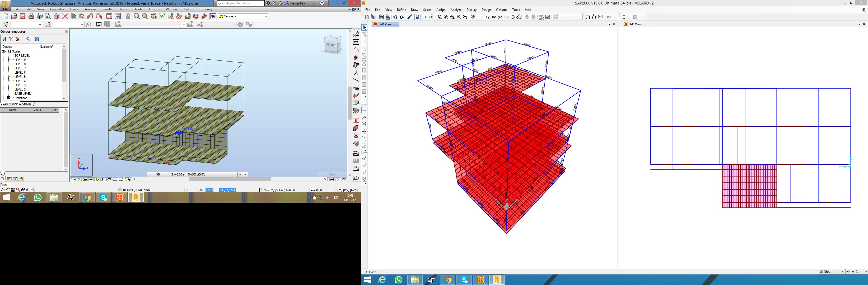Open the GLOBAL coordinate system dropdown

(x=843, y=272)
